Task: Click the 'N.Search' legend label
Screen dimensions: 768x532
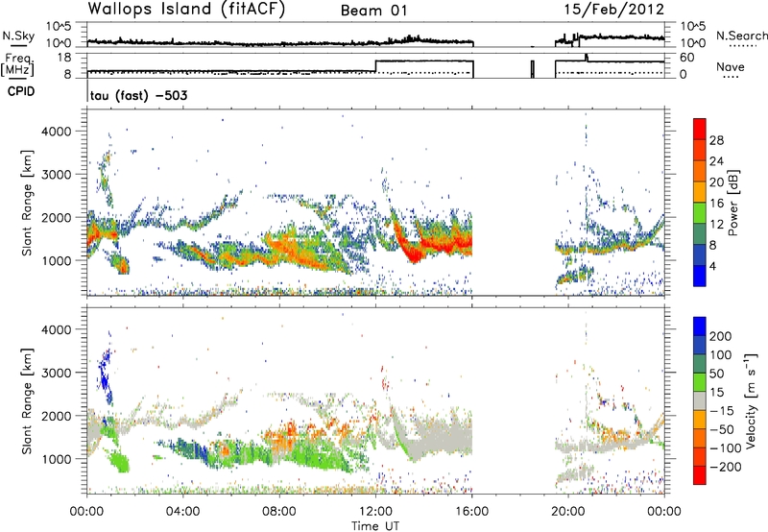Action: tap(741, 36)
